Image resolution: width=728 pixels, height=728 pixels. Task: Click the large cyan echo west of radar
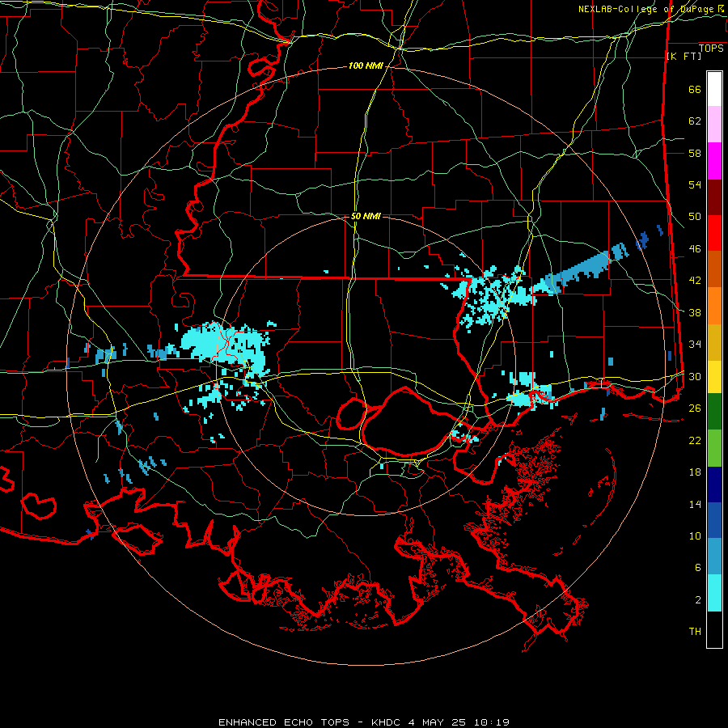pos(225,346)
